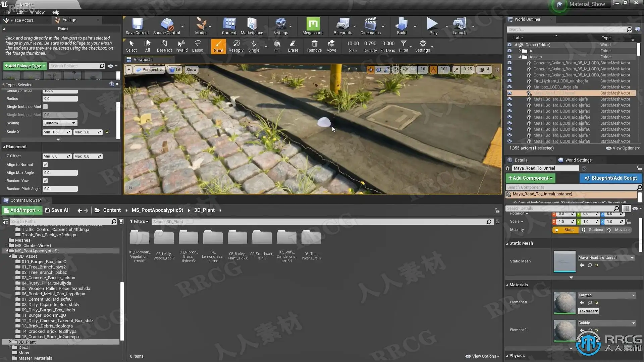Open the Scaling Uniform dropdown
The width and height of the screenshot is (644, 362).
(60, 123)
